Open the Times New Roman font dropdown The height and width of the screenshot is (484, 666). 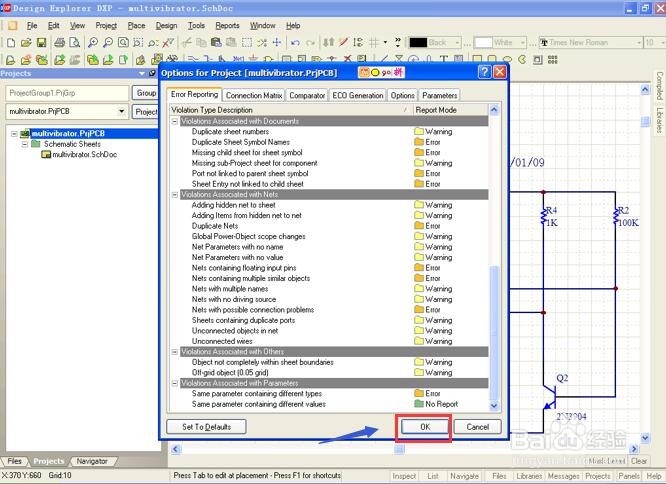click(x=638, y=42)
